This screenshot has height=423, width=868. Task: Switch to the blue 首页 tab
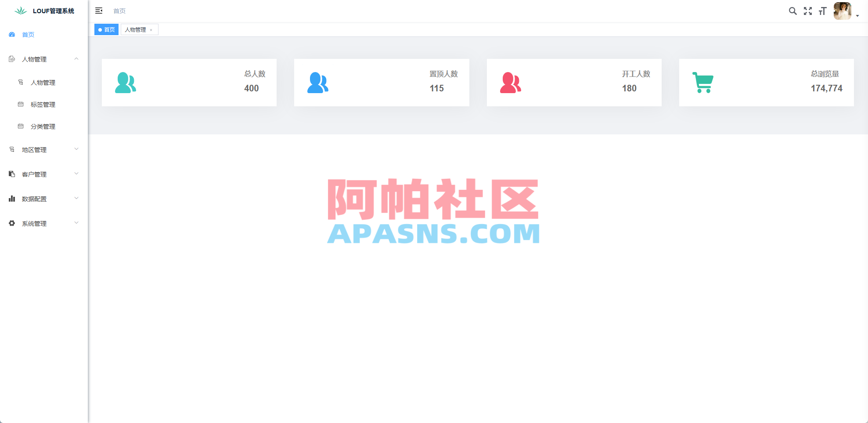107,29
